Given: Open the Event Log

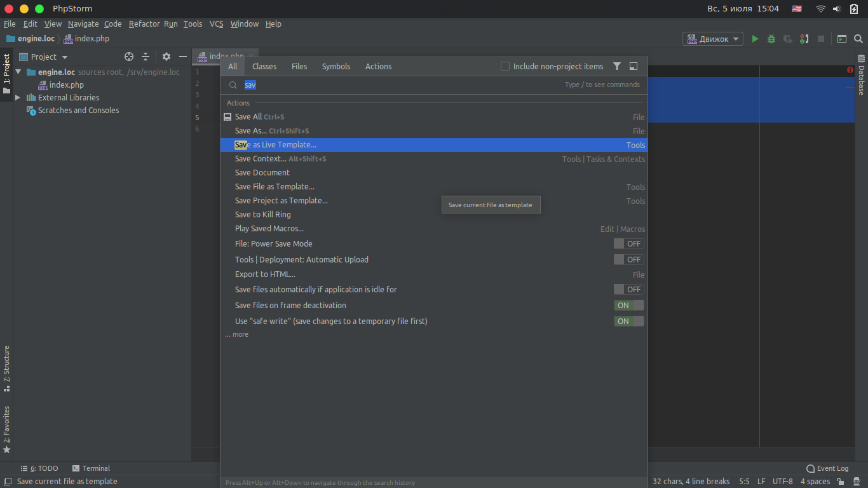Looking at the screenshot, I should (827, 468).
